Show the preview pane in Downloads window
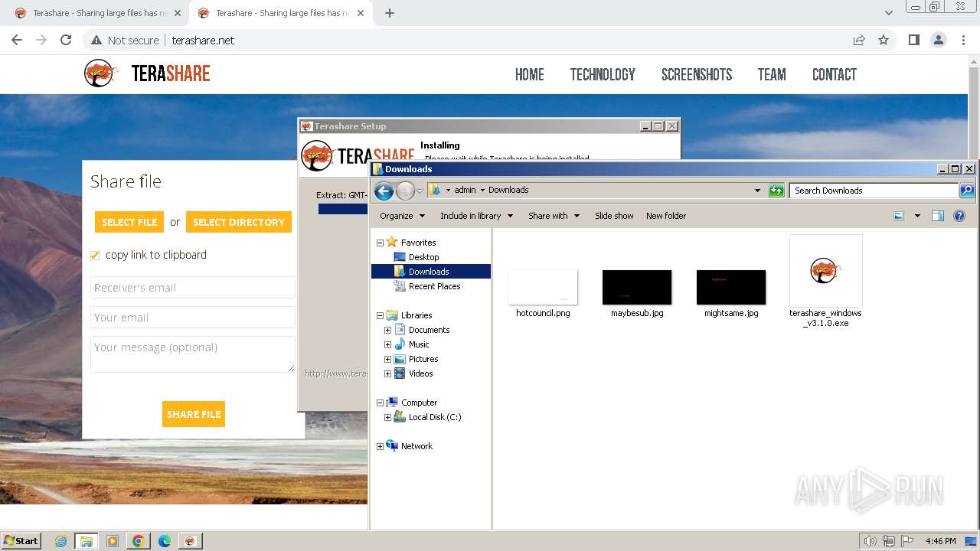Image resolution: width=980 pixels, height=551 pixels. 938,216
